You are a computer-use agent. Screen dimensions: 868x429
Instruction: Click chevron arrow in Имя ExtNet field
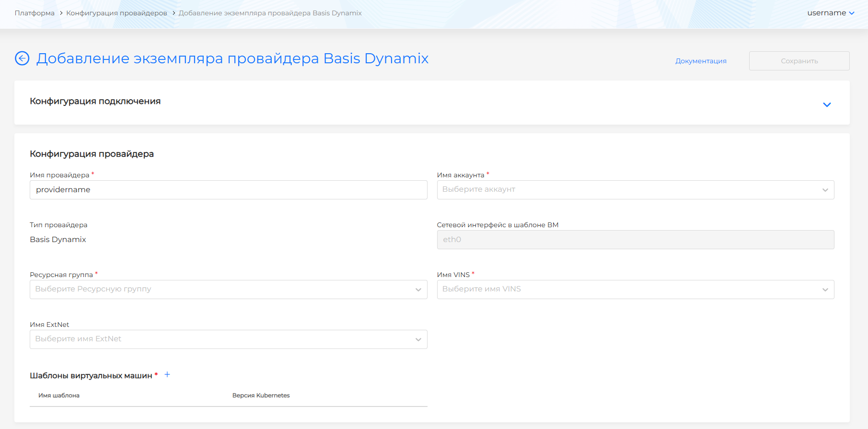tap(418, 339)
